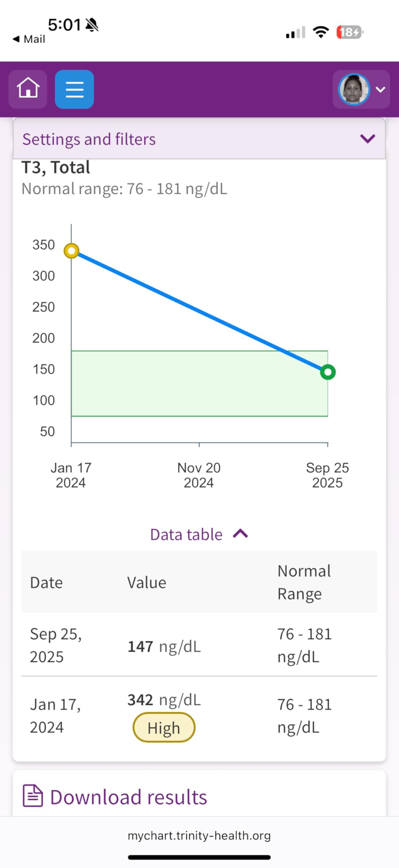Tap the Data table caret arrow

click(x=240, y=534)
